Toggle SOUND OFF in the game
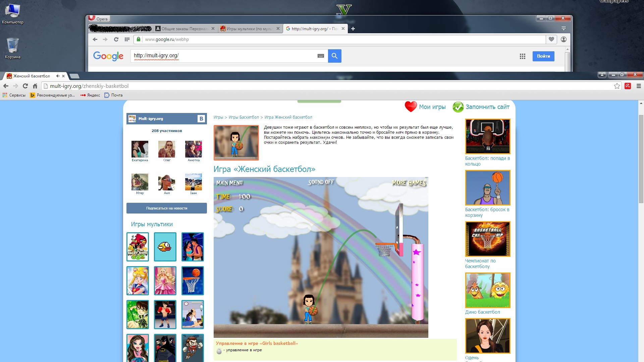Image resolution: width=644 pixels, height=362 pixels. coord(321,182)
